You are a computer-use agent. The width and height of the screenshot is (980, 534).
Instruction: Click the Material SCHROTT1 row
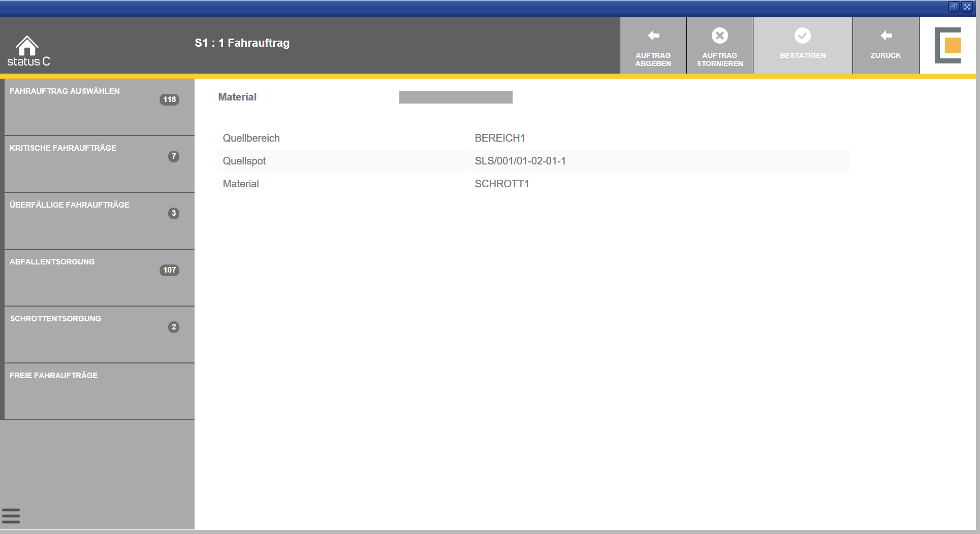pyautogui.click(x=501, y=184)
